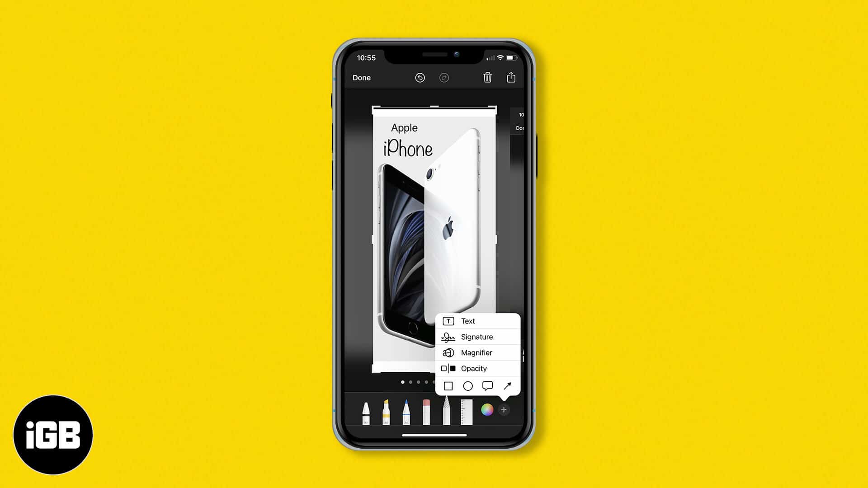868x488 pixels.
Task: Click the Signature option
Action: pos(477,337)
